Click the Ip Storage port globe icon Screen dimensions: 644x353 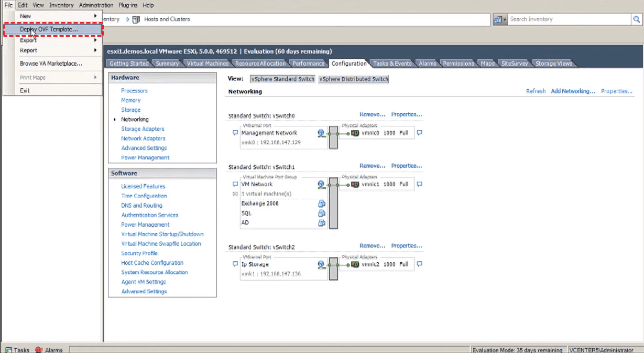click(x=321, y=265)
